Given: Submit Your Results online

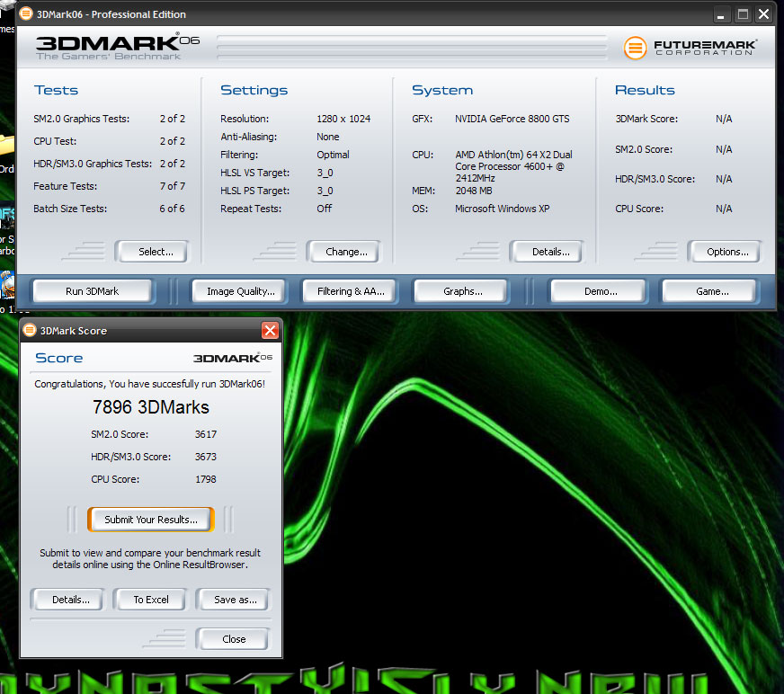Looking at the screenshot, I should [x=151, y=520].
